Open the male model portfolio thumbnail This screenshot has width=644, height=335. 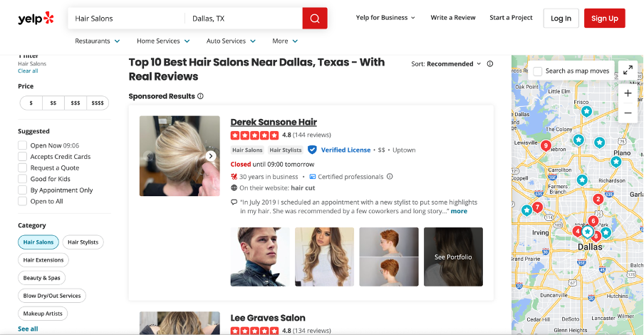(260, 257)
